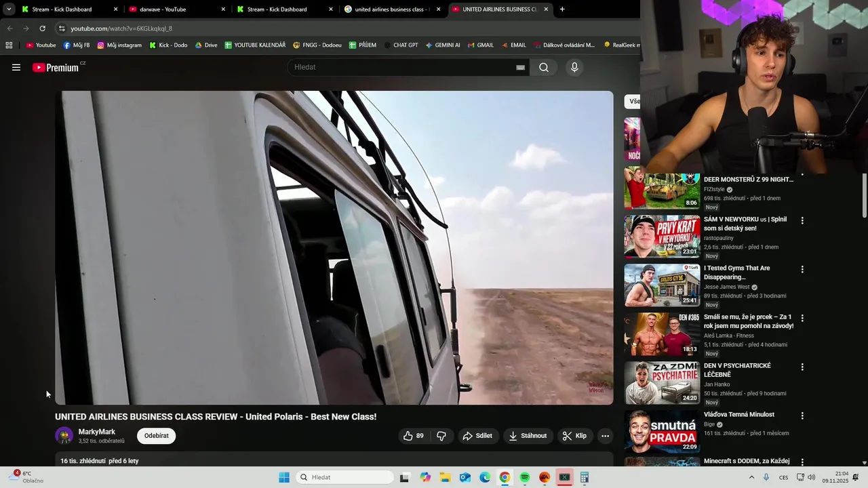Image resolution: width=868 pixels, height=488 pixels.
Task: Reload the page in Chrome
Action: 42,28
